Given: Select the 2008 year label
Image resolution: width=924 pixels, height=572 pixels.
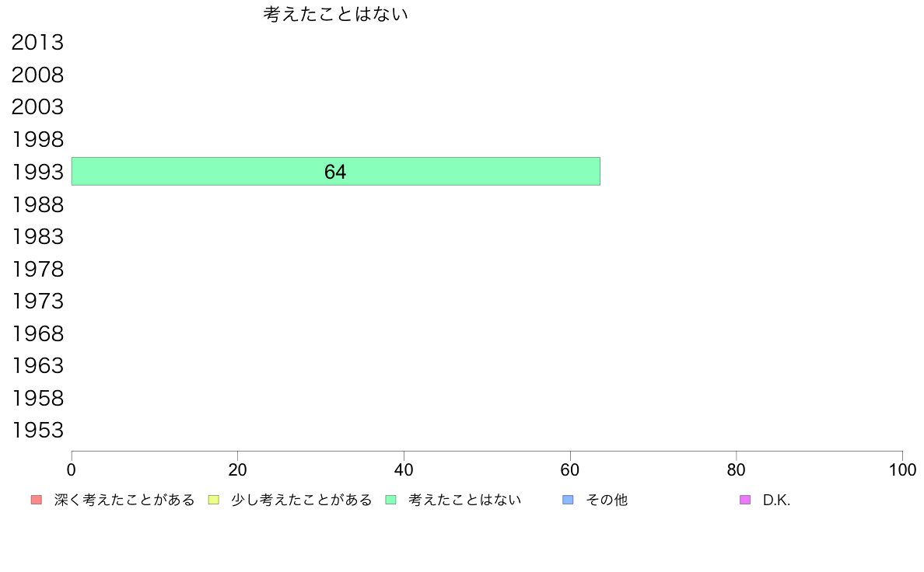Looking at the screenshot, I should [x=37, y=75].
